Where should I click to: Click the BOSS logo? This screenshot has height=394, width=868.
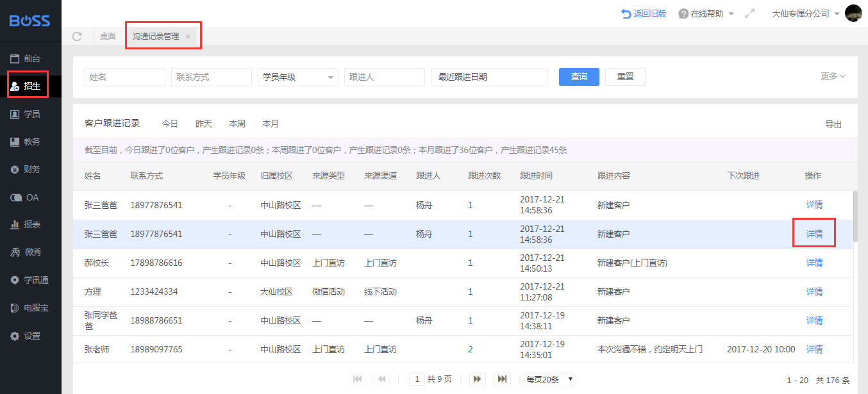pos(29,21)
